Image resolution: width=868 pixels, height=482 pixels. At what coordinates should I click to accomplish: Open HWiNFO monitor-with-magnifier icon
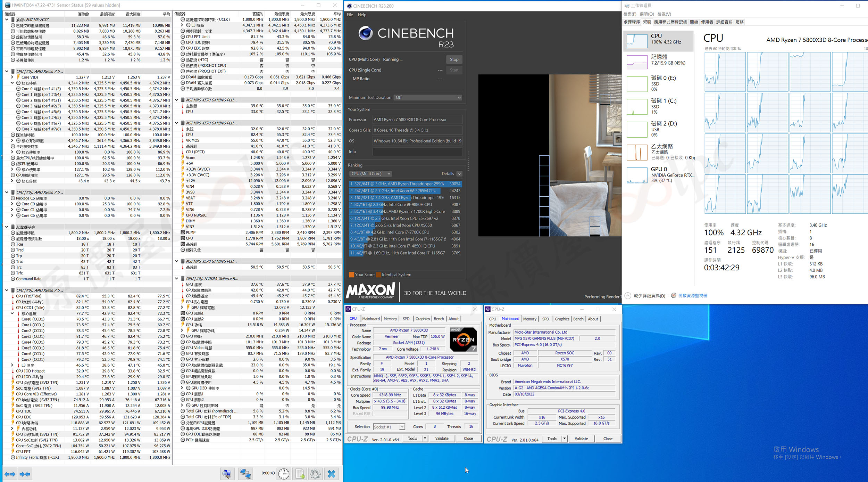coord(227,474)
